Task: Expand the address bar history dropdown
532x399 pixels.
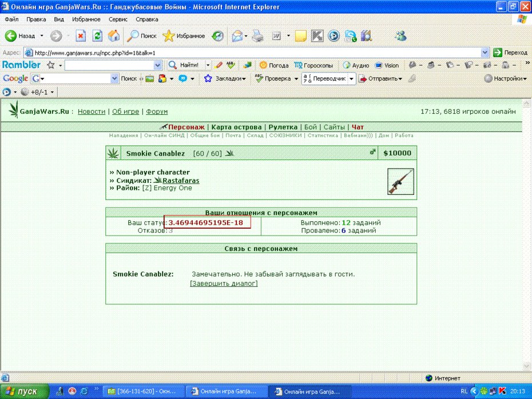Action: [485, 53]
